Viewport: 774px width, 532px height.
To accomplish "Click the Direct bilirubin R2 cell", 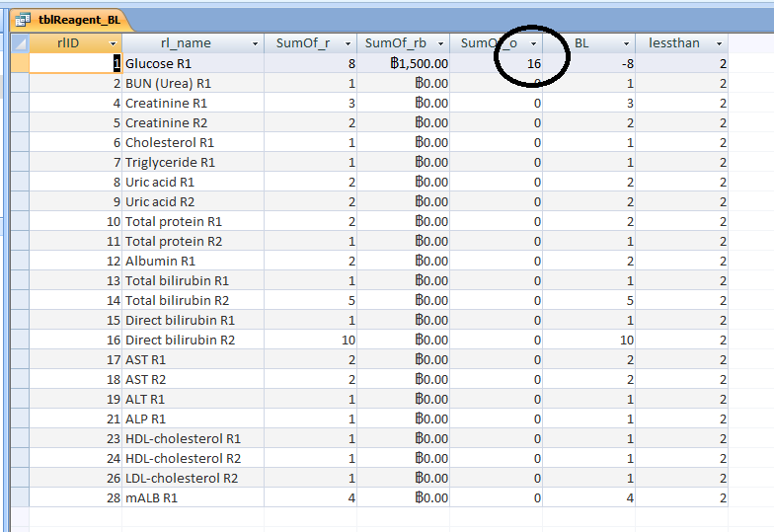I will [x=193, y=340].
